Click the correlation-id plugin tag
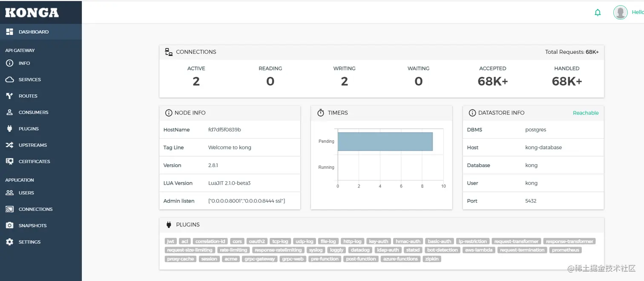Viewport: 644px width, 281px height. (210, 241)
